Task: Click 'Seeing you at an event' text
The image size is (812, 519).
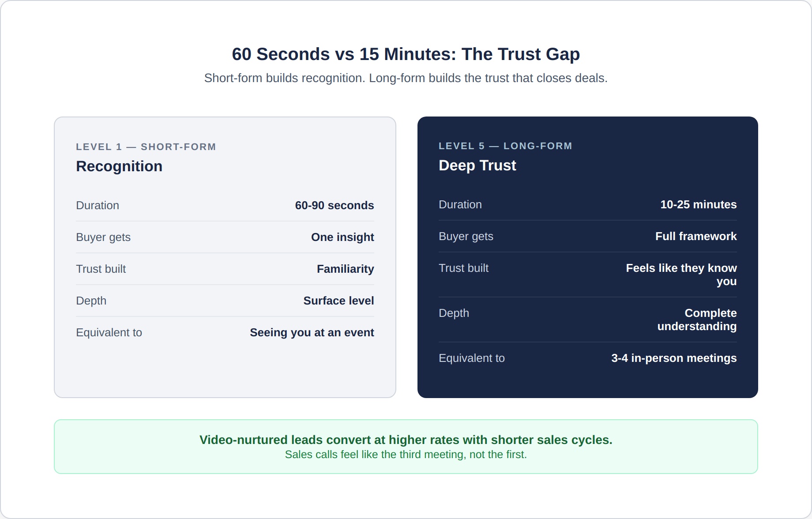Action: [312, 333]
